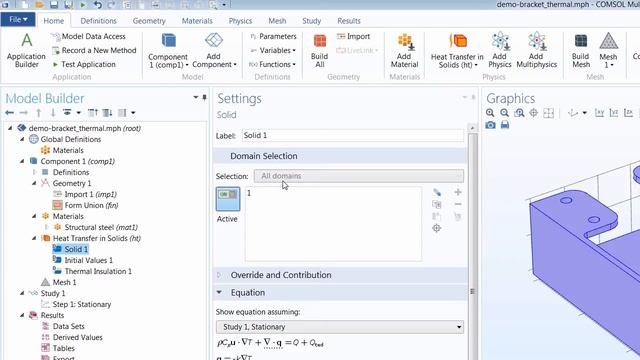This screenshot has height=360, width=640.
Task: Take an image snapshot with camera icon
Action: tap(490, 125)
